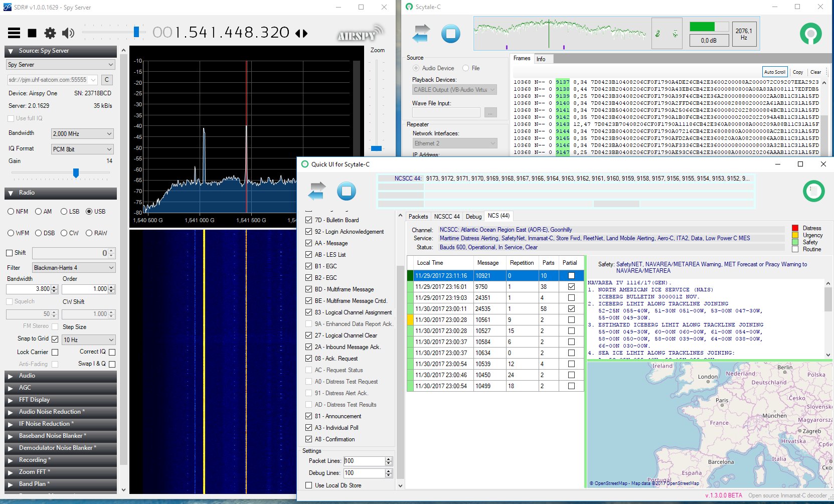The image size is (834, 504).
Task: Adjust the Gain slider handle
Action: coord(76,173)
